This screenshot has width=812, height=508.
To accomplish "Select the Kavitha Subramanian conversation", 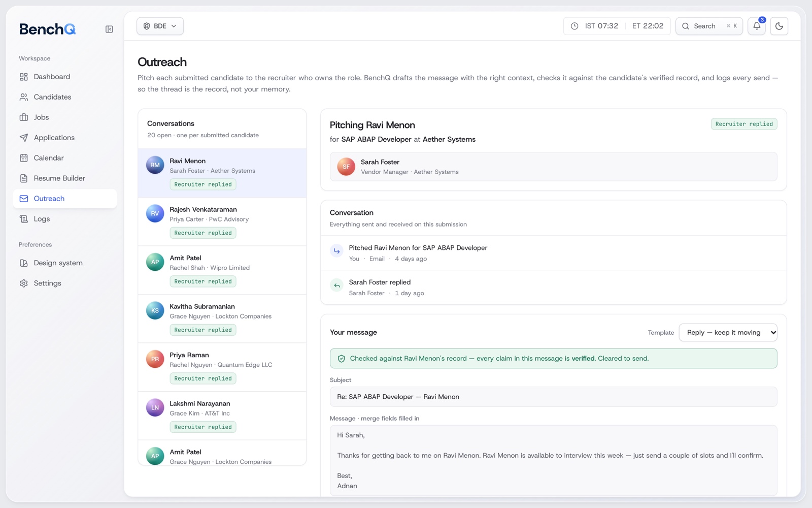I will click(222, 319).
